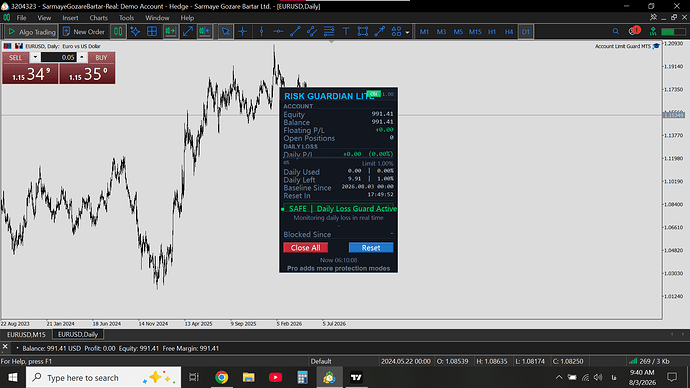Switch chart to H1 timeframe
Viewport: 690px width, 388px height.
click(492, 32)
